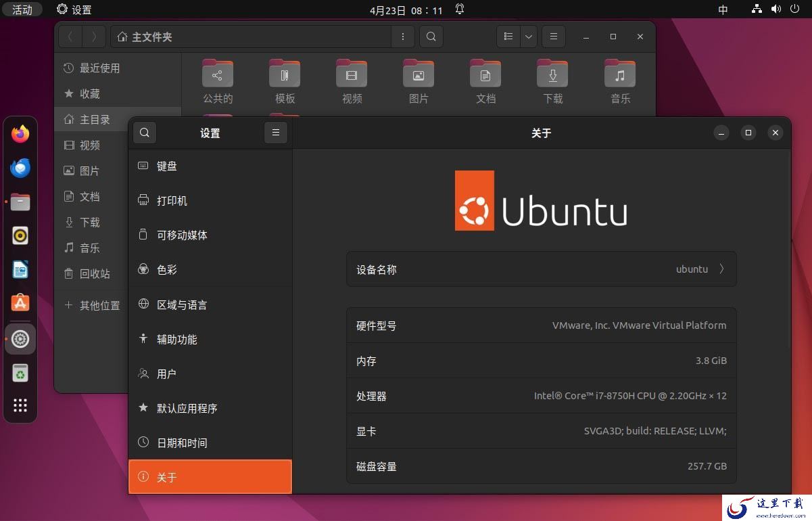Open 下载 in Files sidebar

point(93,222)
